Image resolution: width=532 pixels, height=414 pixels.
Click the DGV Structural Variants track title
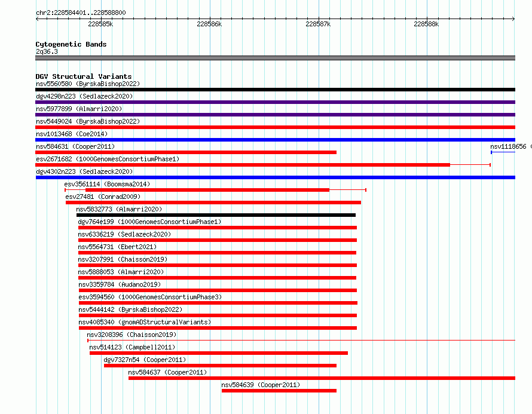tap(84, 76)
